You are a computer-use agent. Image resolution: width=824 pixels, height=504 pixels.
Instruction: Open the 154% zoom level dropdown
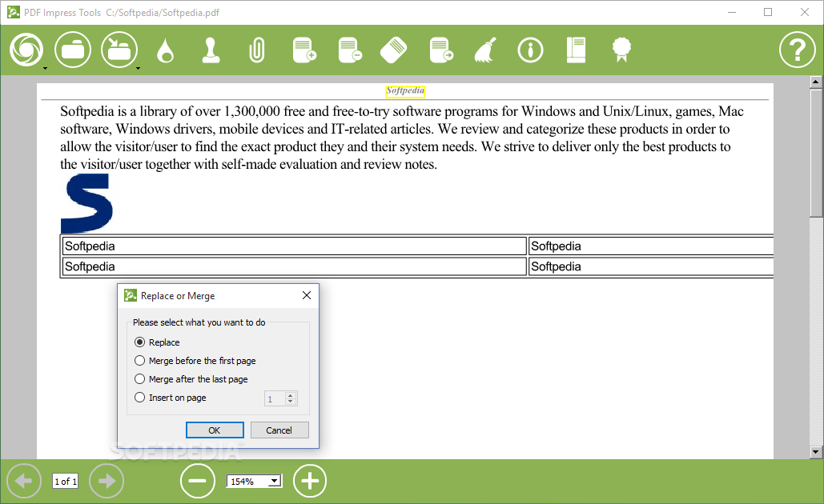(x=275, y=481)
